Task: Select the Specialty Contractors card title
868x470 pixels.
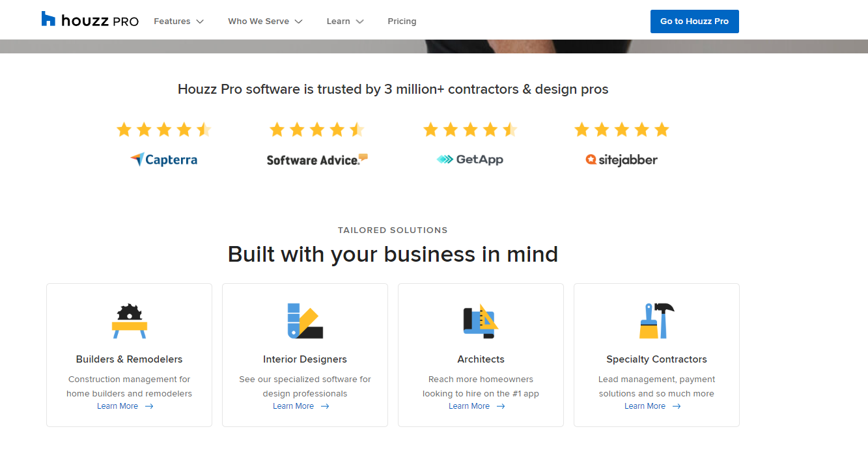Action: [x=656, y=359]
